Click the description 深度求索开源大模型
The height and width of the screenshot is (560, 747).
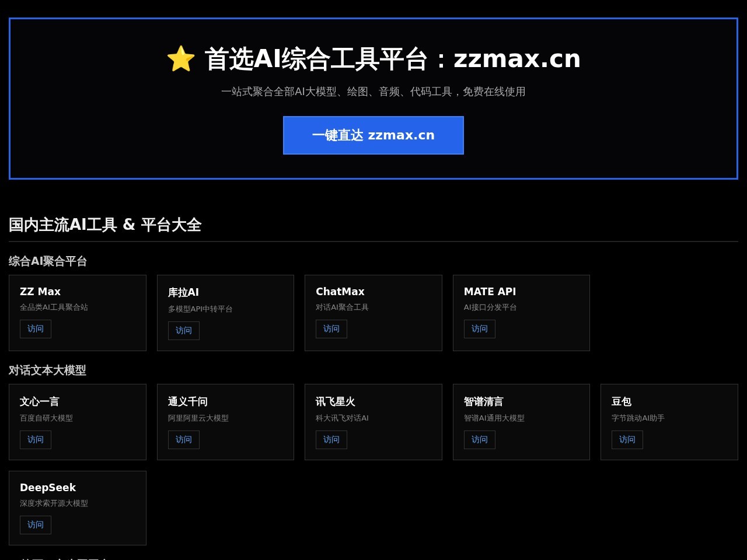54,503
